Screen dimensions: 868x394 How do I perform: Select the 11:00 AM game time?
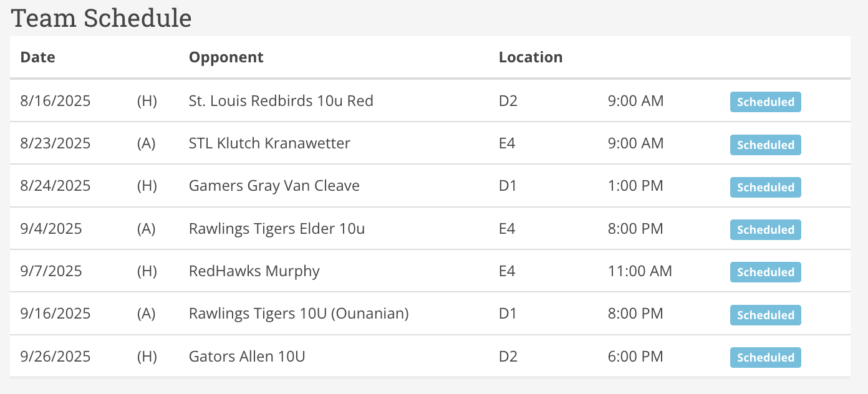640,271
